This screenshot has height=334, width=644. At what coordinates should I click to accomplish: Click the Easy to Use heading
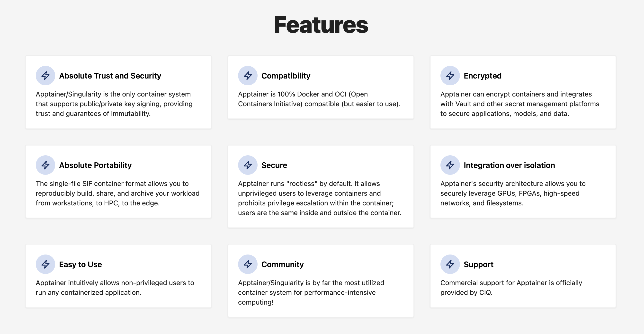tap(80, 264)
